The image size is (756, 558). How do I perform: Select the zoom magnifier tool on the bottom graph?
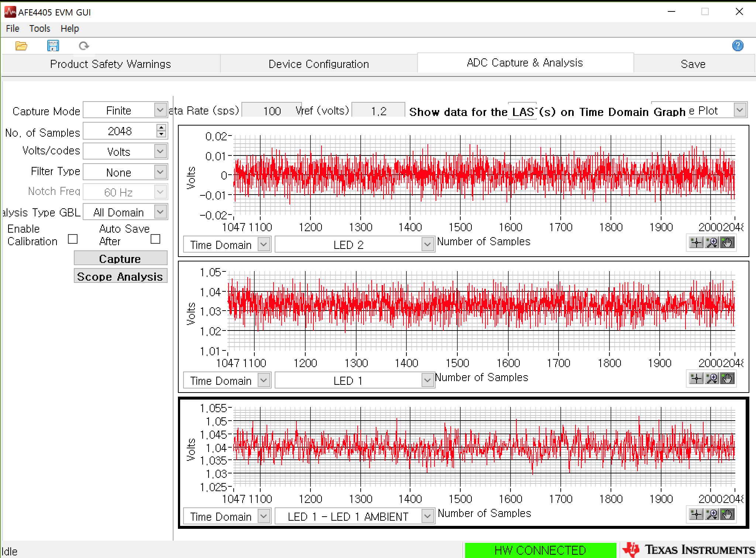pos(712,514)
